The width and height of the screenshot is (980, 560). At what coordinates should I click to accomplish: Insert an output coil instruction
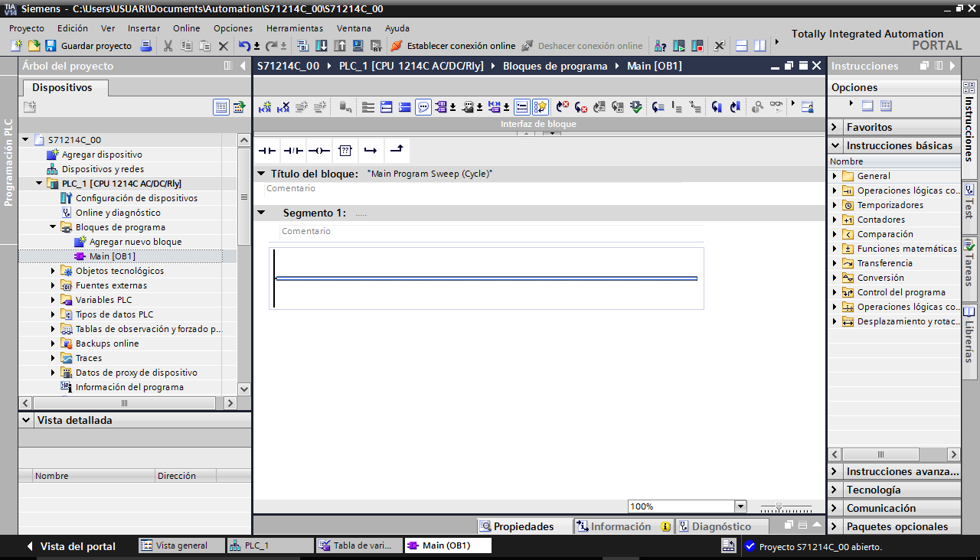coord(318,150)
